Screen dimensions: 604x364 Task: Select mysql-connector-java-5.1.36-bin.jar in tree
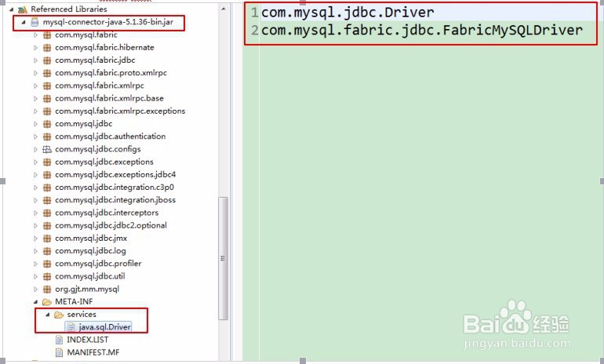(108, 22)
